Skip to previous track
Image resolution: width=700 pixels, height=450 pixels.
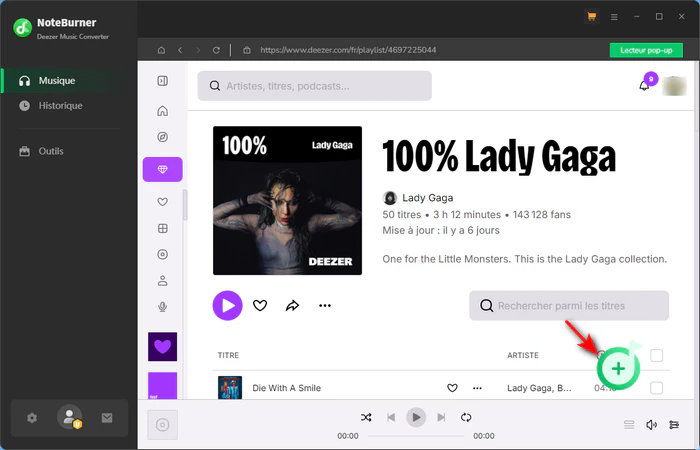pyautogui.click(x=391, y=417)
